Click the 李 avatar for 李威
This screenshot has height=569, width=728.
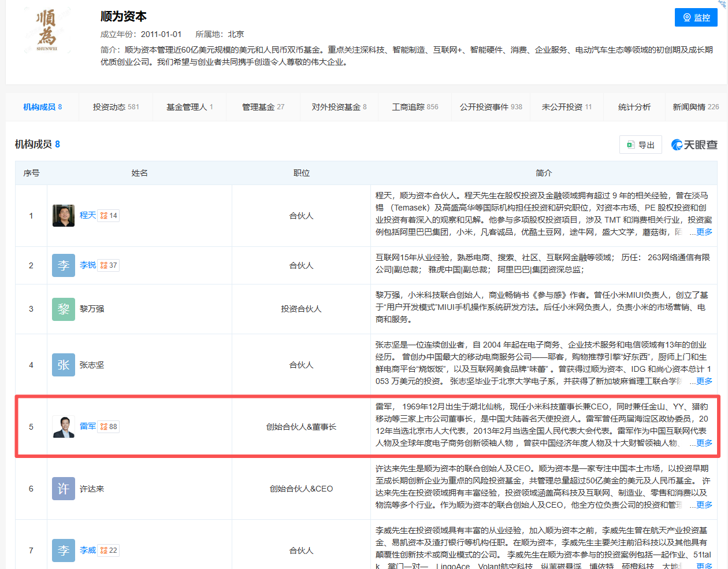(x=64, y=550)
